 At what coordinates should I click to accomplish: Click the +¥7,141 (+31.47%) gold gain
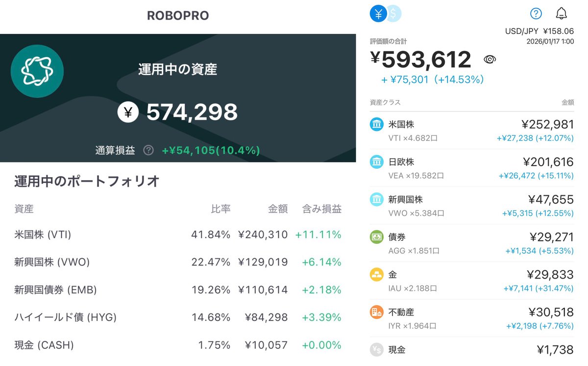click(539, 288)
